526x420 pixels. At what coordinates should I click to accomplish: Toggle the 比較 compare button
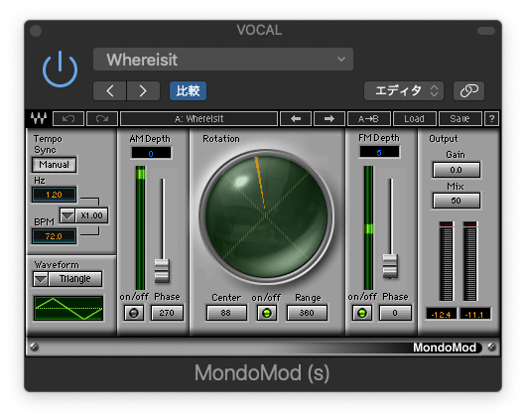tap(188, 90)
